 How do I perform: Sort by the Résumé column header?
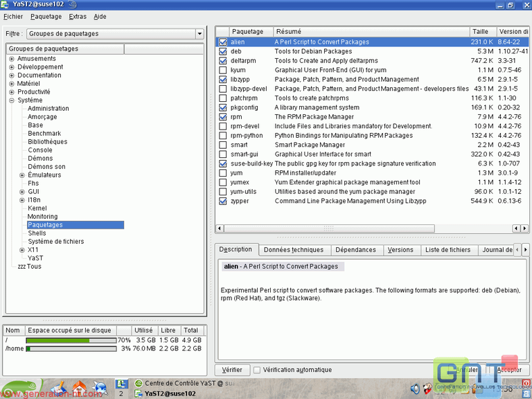(x=371, y=32)
